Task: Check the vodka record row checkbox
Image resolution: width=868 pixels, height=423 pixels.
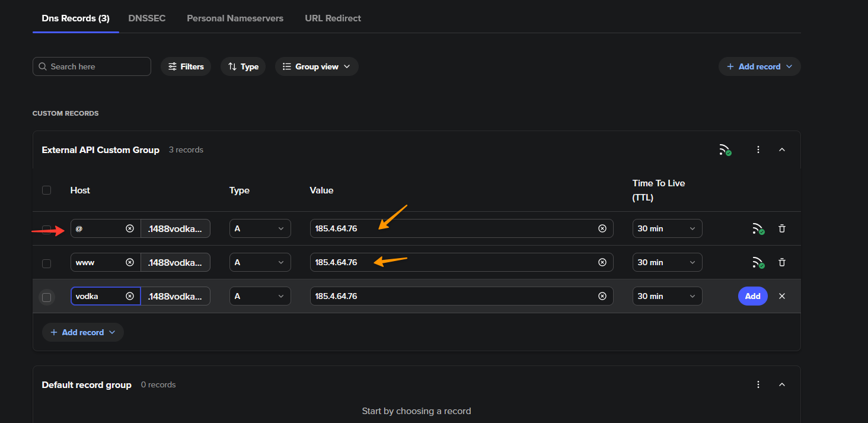Action: tap(47, 297)
